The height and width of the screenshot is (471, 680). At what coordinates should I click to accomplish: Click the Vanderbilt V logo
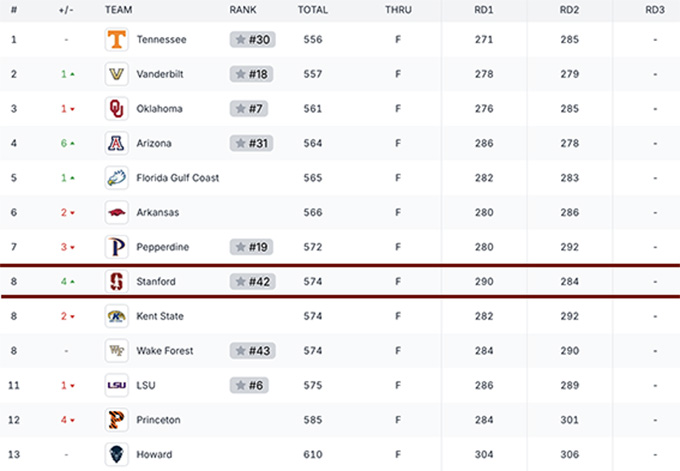[x=117, y=74]
